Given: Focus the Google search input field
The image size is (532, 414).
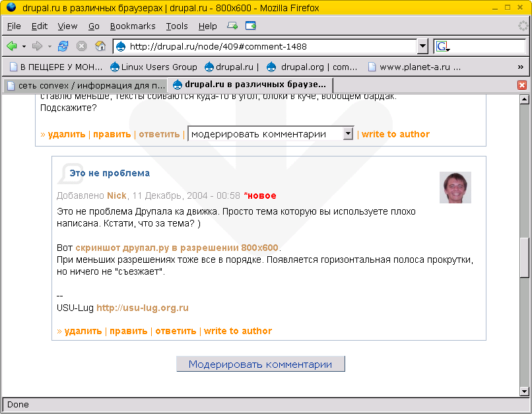Looking at the screenshot, I should pyautogui.click(x=488, y=46).
